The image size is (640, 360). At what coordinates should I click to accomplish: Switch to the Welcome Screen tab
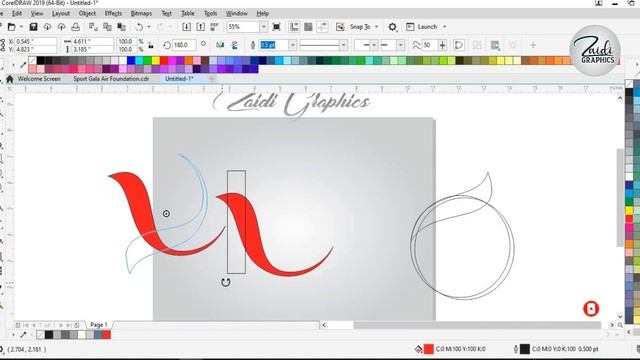click(x=39, y=79)
